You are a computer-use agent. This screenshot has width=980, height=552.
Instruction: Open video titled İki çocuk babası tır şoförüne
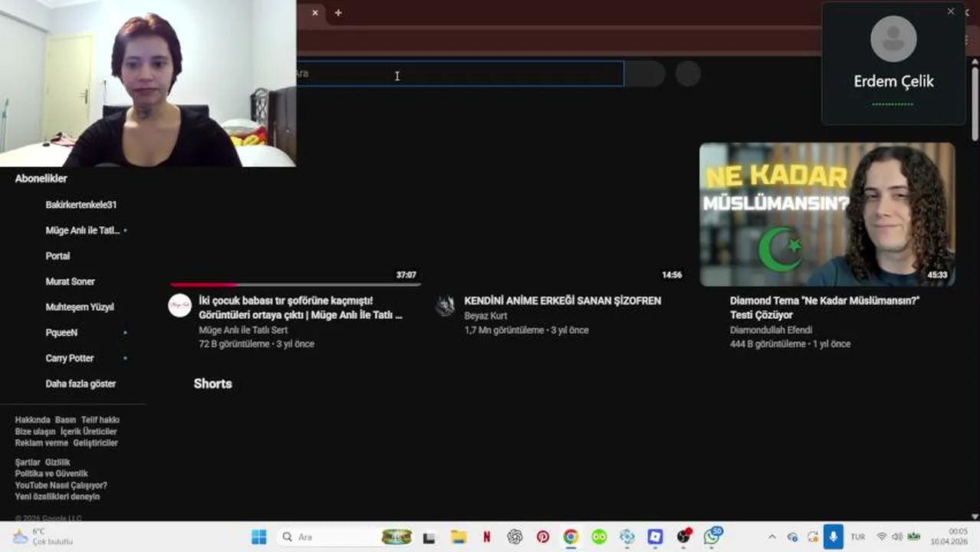coord(301,307)
